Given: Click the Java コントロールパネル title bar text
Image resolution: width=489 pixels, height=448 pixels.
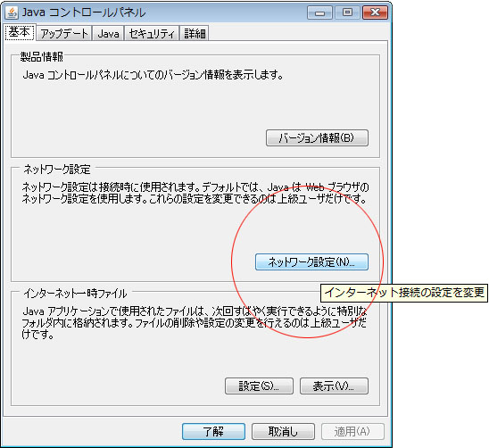Looking at the screenshot, I should pyautogui.click(x=84, y=12).
